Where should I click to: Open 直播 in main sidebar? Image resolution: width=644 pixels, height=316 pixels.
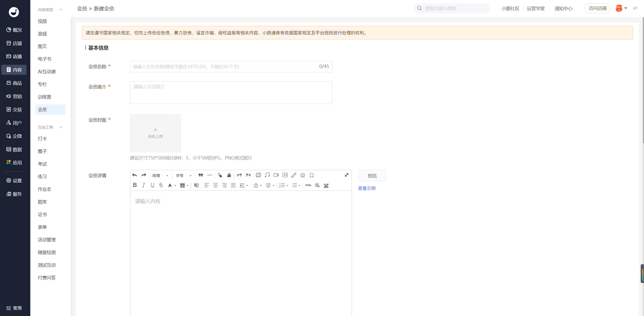(x=14, y=56)
